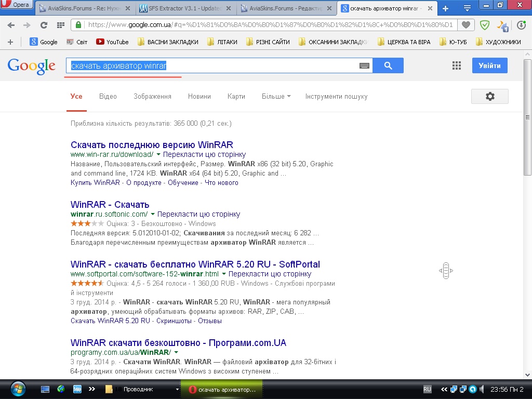532x399 pixels.
Task: Click the browser address bar
Action: [270, 25]
